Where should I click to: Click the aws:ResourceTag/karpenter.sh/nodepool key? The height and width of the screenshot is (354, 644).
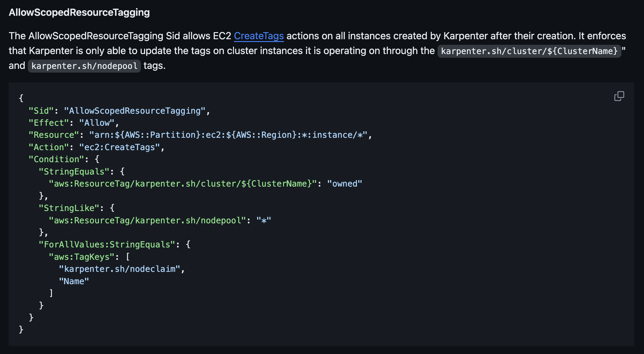[x=147, y=221]
